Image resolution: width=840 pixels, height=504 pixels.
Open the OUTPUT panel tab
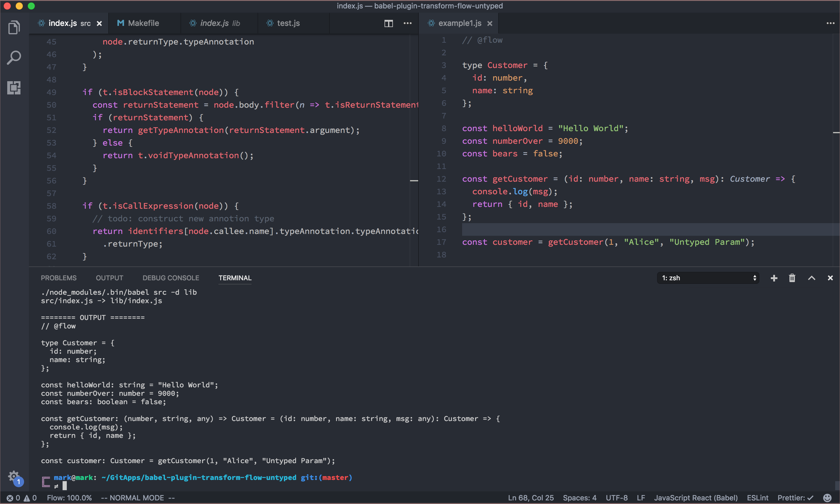[110, 278]
